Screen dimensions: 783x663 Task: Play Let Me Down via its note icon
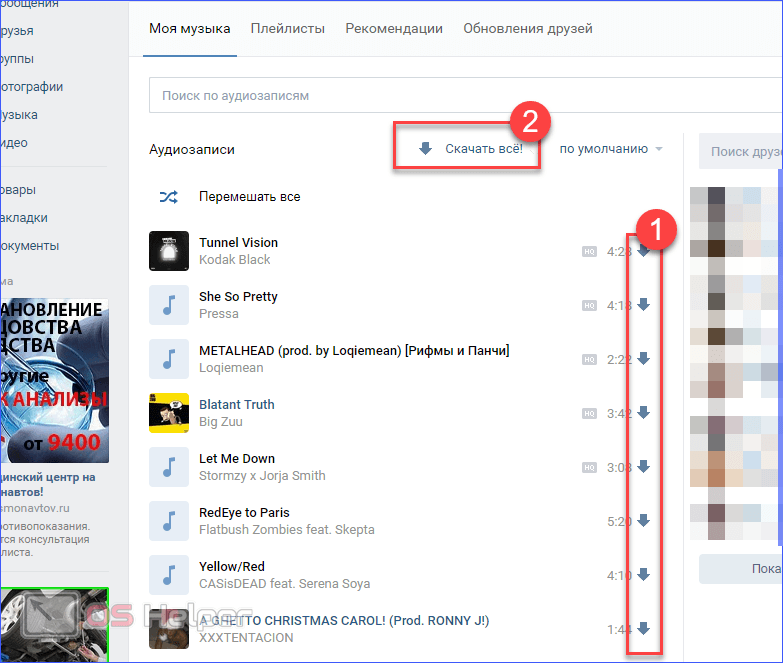tap(169, 467)
